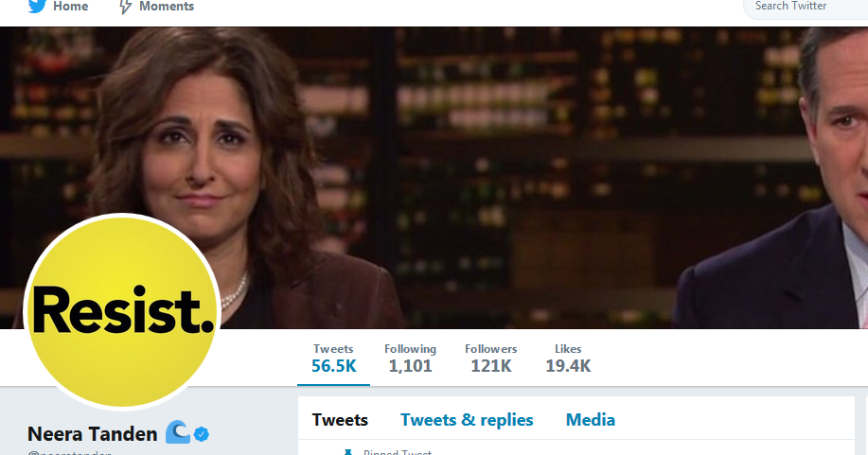Focus the Search Twitter field
This screenshot has height=455, width=868.
[x=806, y=7]
